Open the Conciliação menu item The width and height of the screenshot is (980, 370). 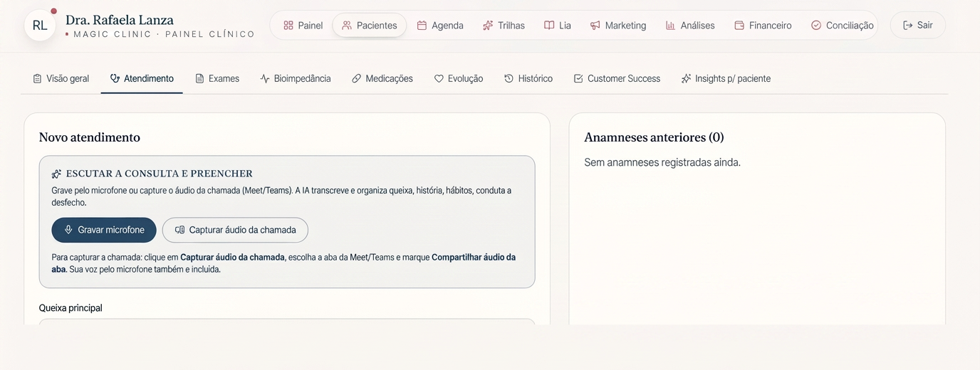coord(842,26)
